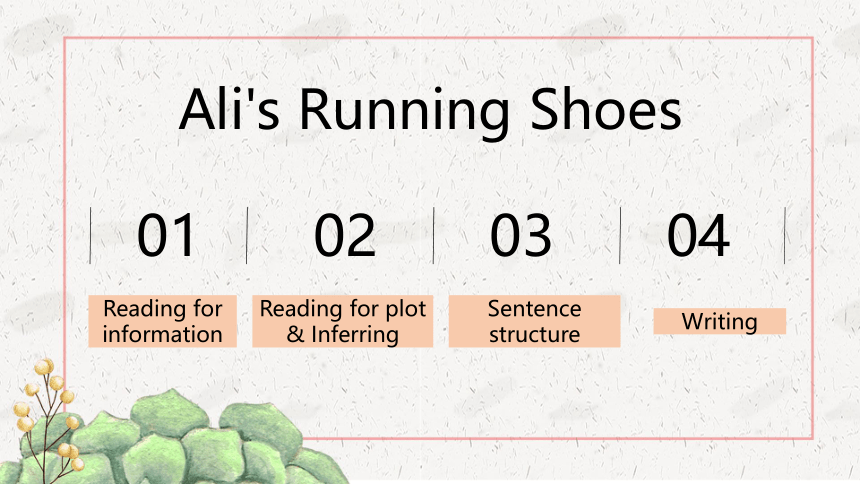
Task: Select the number 03 heading
Action: click(520, 235)
